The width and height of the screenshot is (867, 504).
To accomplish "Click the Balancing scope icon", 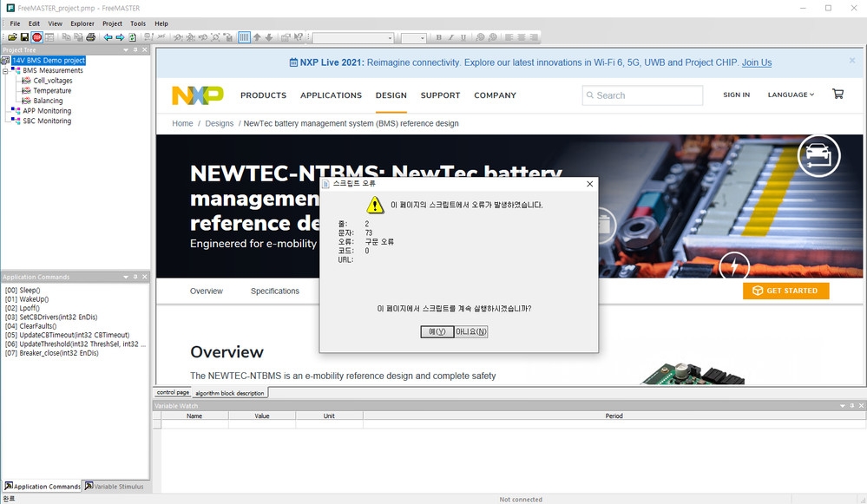I will (26, 101).
